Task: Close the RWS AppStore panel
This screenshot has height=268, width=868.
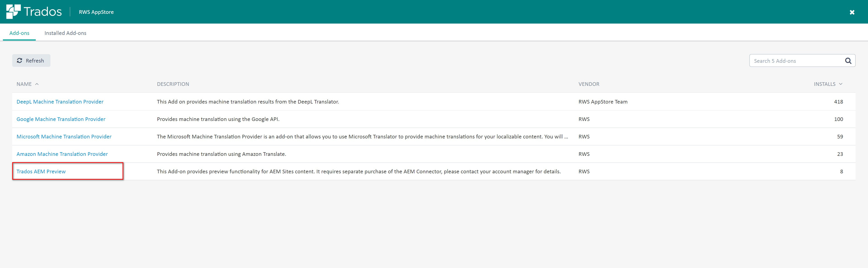Action: (852, 12)
